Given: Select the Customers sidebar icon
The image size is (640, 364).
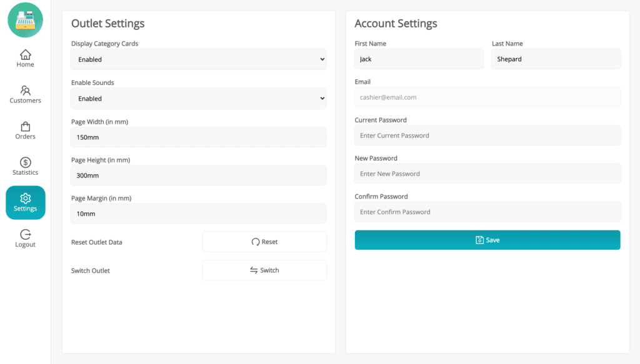Looking at the screenshot, I should pyautogui.click(x=25, y=95).
